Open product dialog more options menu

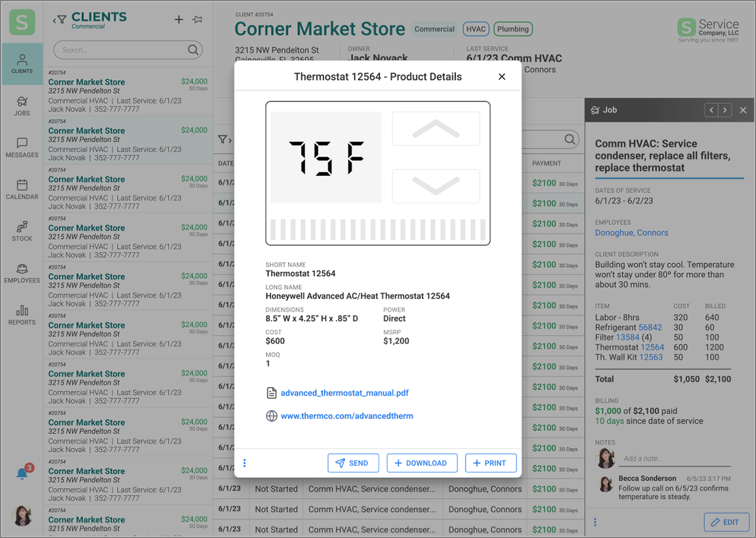click(x=244, y=463)
